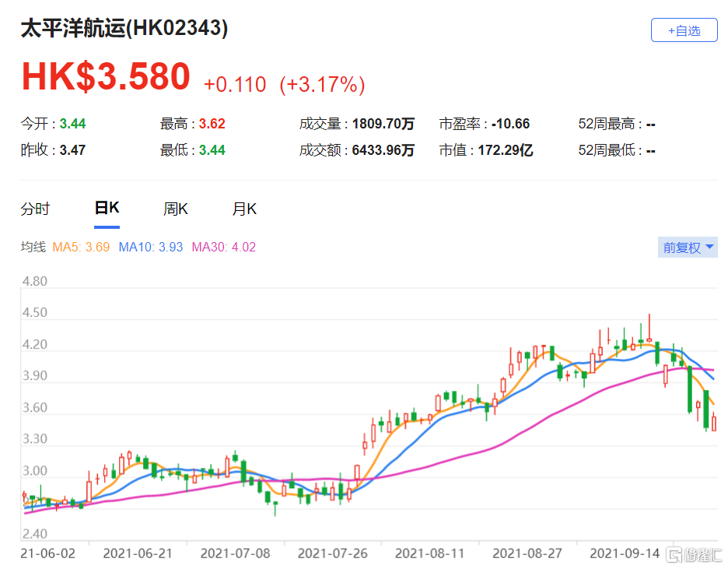Click the 今开 value 3.44

(x=72, y=124)
